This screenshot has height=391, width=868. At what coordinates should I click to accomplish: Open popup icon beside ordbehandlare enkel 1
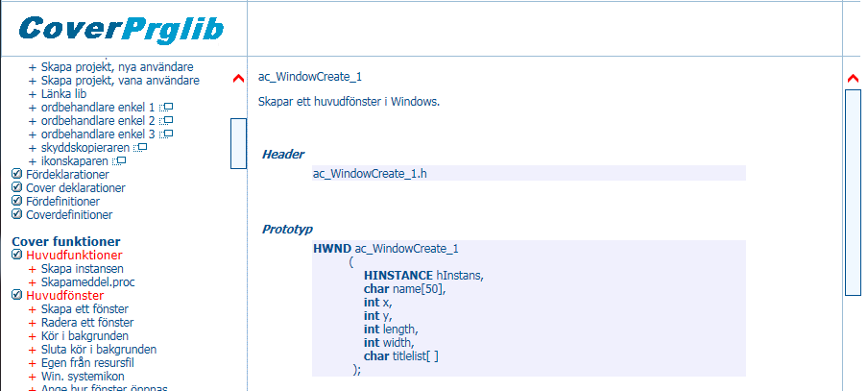click(x=167, y=107)
